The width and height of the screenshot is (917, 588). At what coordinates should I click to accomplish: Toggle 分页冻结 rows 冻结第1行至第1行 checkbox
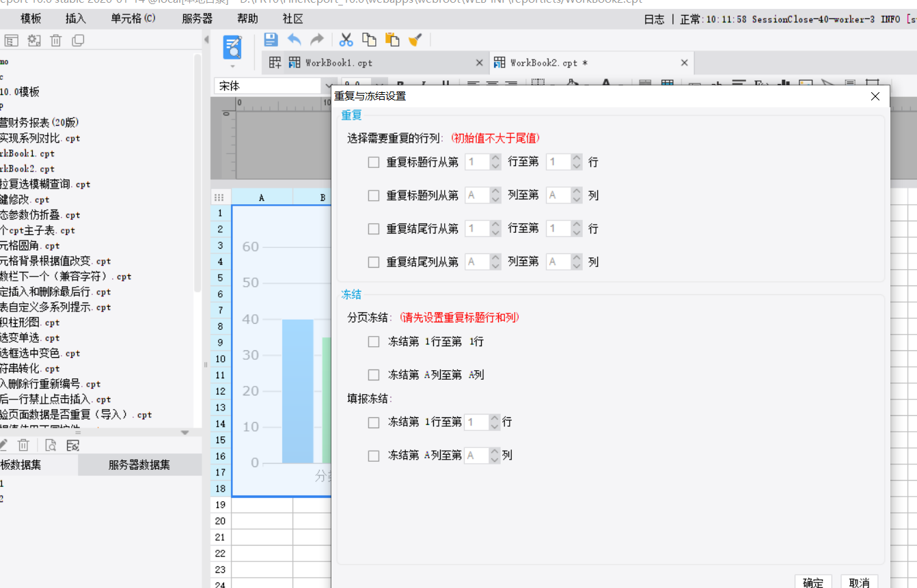(x=374, y=341)
